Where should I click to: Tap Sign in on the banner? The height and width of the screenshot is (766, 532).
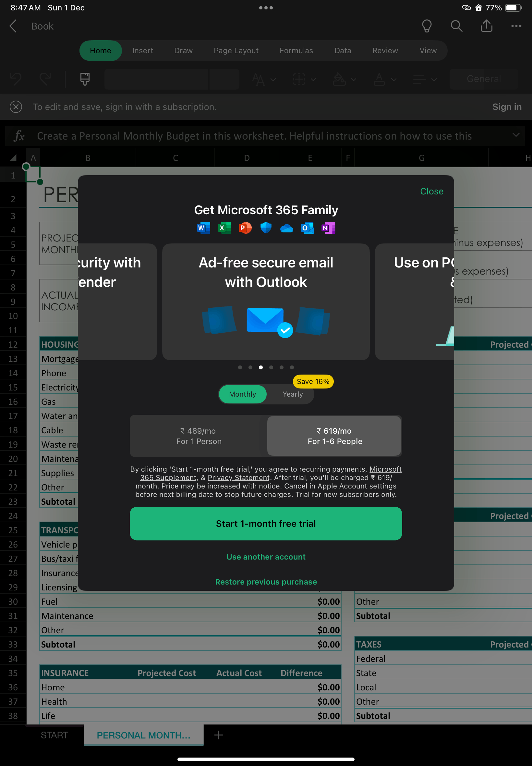point(507,107)
